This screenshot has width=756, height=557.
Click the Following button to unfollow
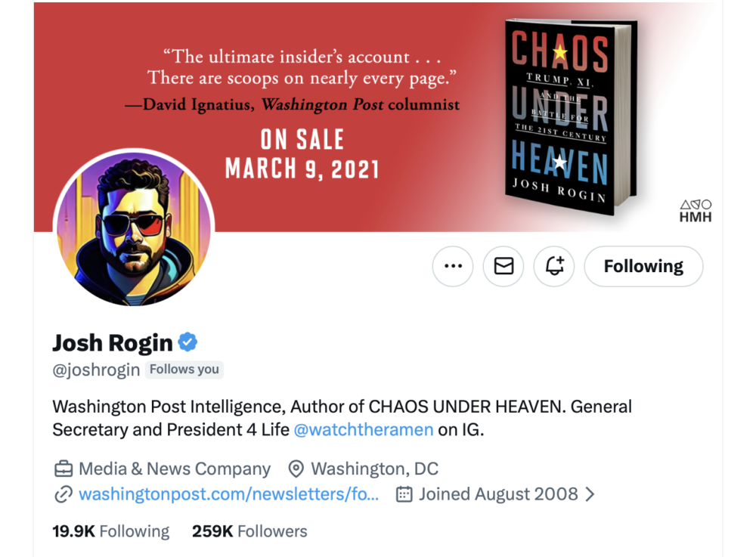[643, 266]
